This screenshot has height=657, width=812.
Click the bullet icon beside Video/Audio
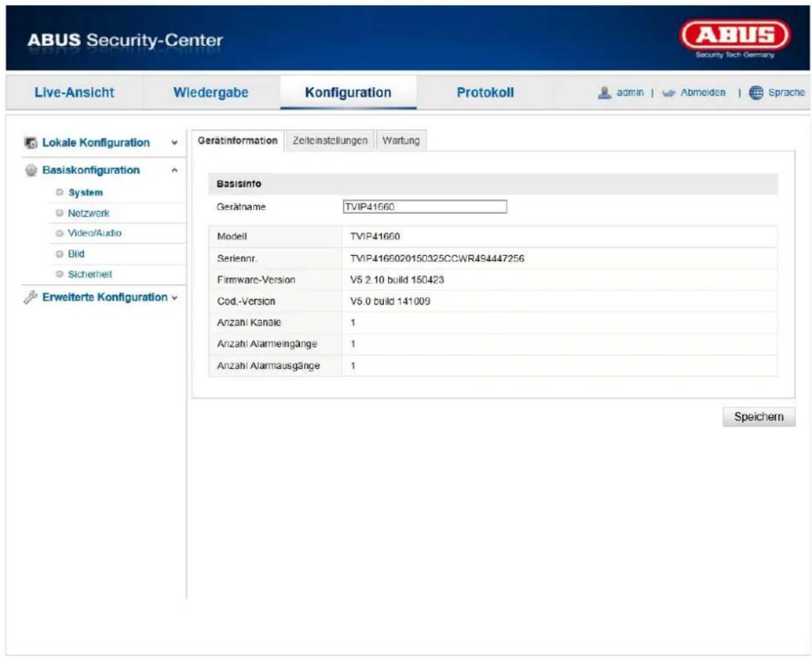[x=60, y=233]
